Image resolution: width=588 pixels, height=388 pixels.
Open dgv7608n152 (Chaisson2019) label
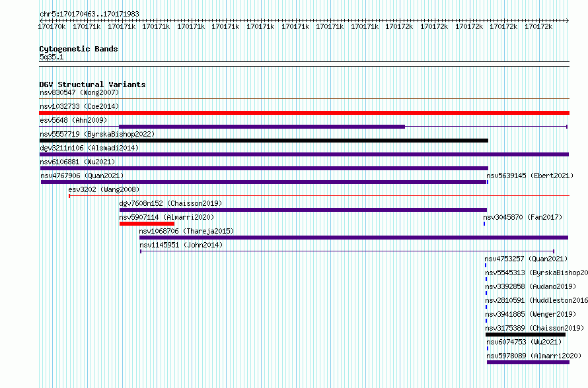click(x=170, y=203)
